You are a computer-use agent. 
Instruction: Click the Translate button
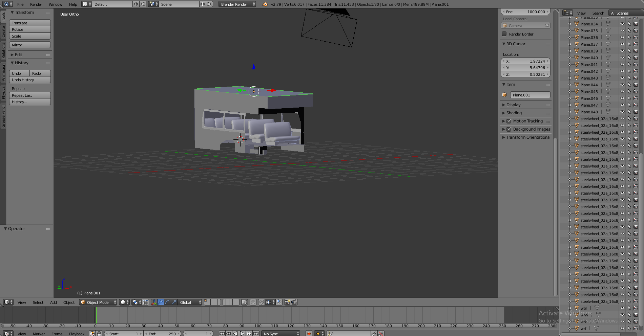click(30, 23)
